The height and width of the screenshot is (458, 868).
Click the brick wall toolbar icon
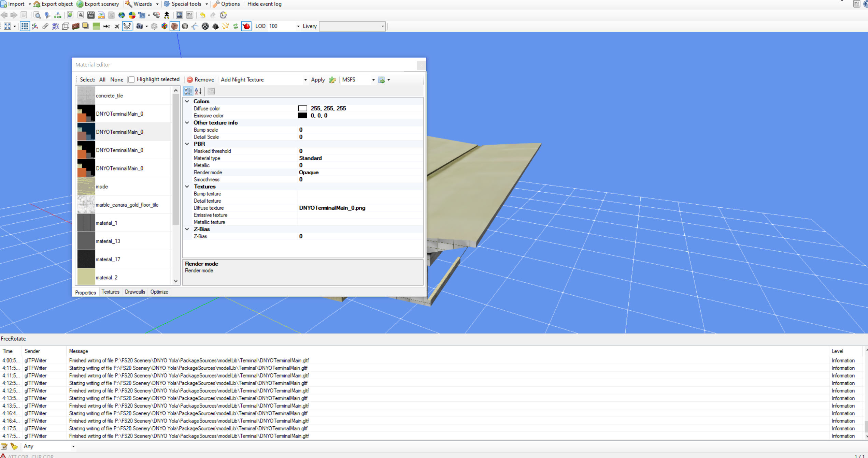(x=76, y=26)
